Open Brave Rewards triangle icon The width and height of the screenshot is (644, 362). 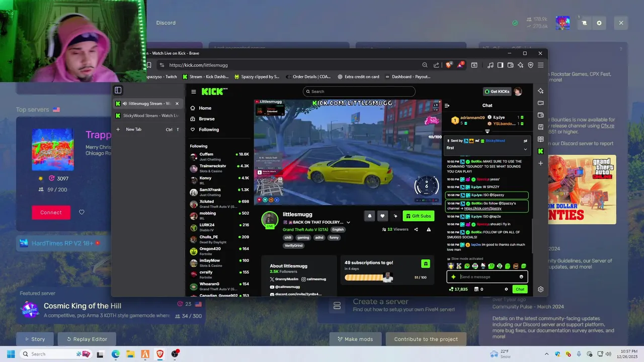pos(460,65)
